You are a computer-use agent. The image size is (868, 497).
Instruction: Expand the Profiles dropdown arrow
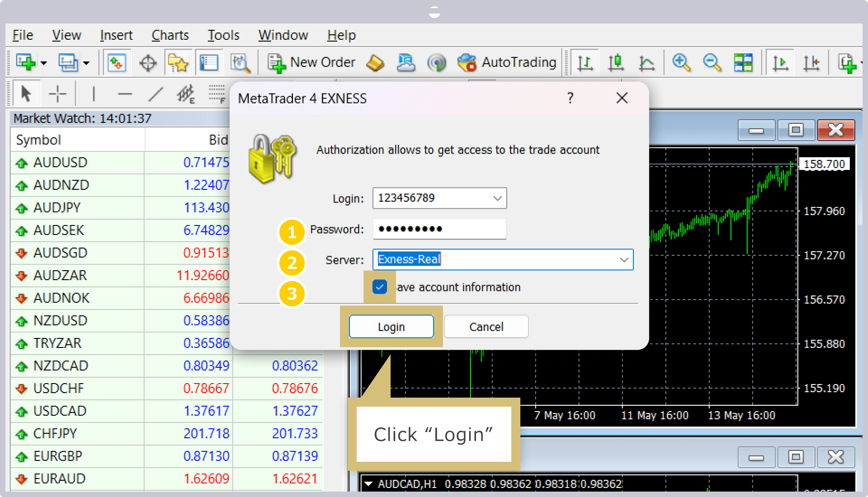click(x=86, y=63)
